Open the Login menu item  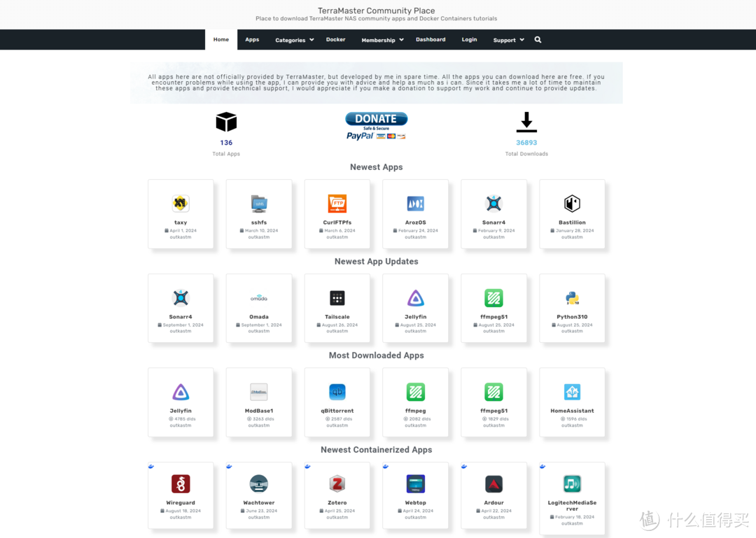(x=469, y=40)
